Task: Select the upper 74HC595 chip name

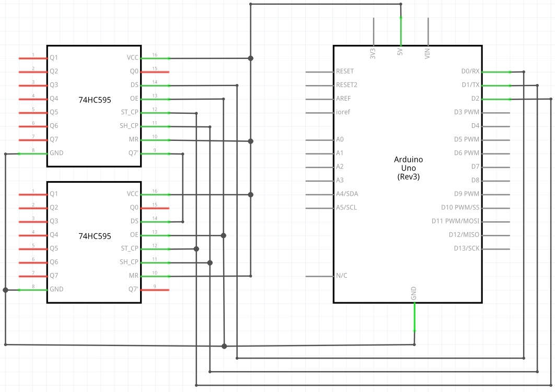Action: pos(95,100)
